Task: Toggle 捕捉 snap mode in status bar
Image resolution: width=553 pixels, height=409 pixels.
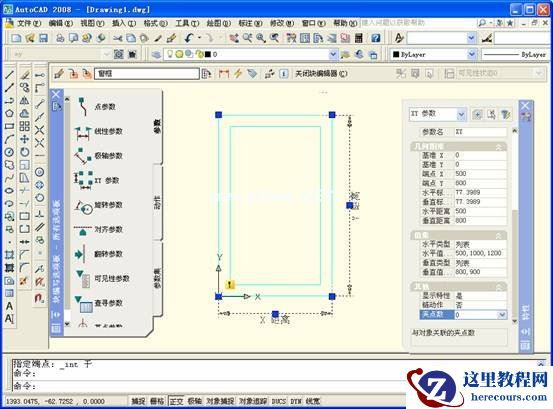Action: (138, 401)
